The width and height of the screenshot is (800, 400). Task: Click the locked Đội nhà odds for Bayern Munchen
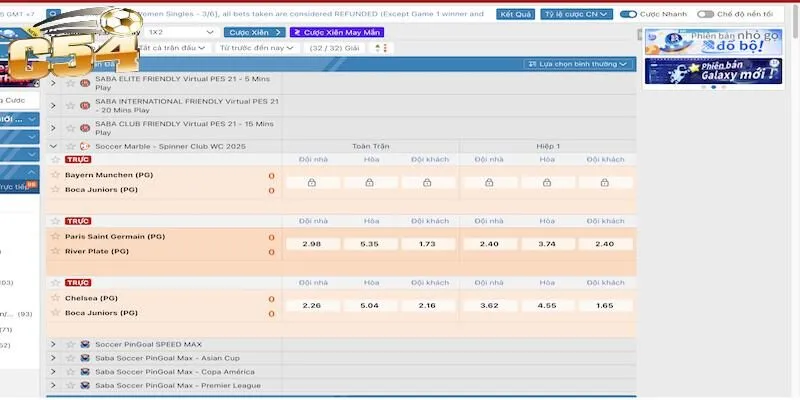[x=312, y=183]
